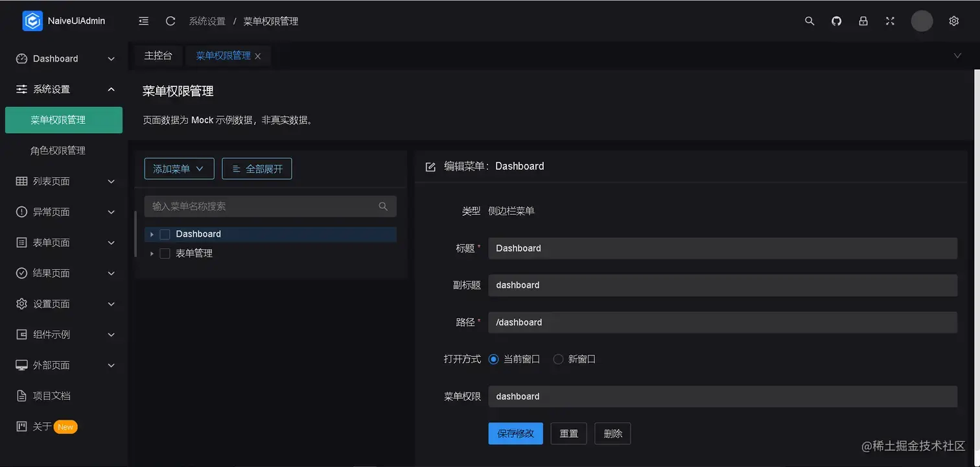This screenshot has width=980, height=467.
Task: Select the Dashboard tree row label
Action: [198, 234]
